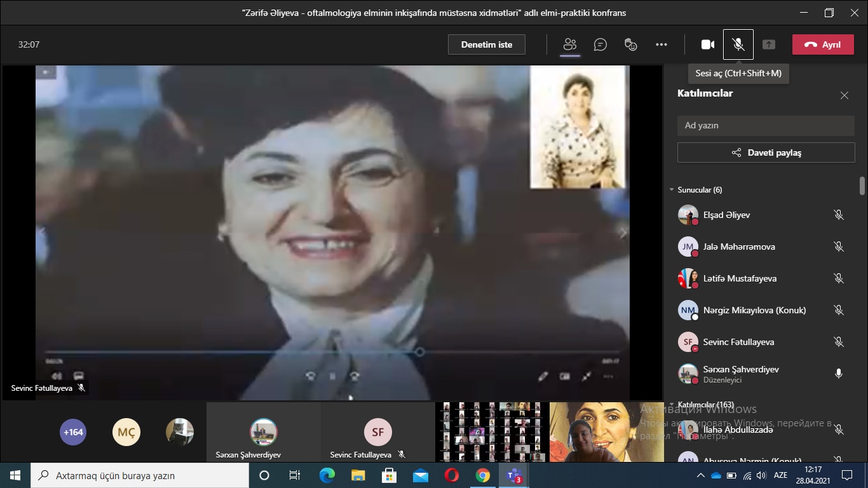Switch AZE keyboard language indicator

pos(780,475)
